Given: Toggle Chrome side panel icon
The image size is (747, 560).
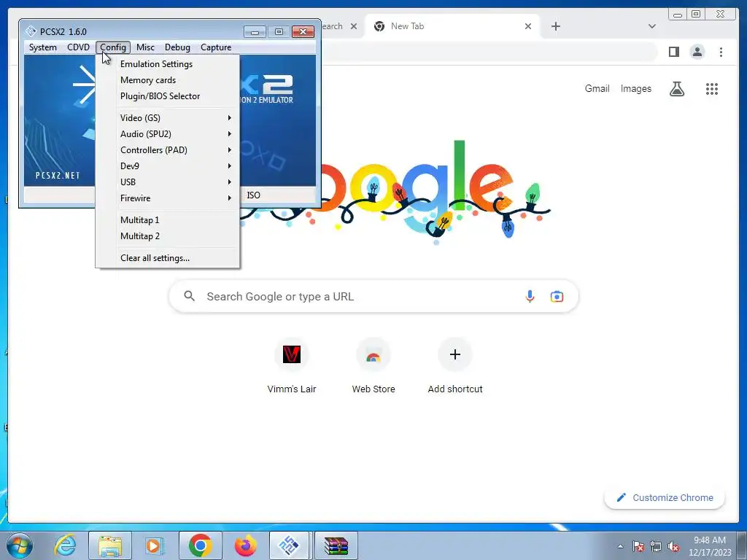Looking at the screenshot, I should click(x=673, y=52).
